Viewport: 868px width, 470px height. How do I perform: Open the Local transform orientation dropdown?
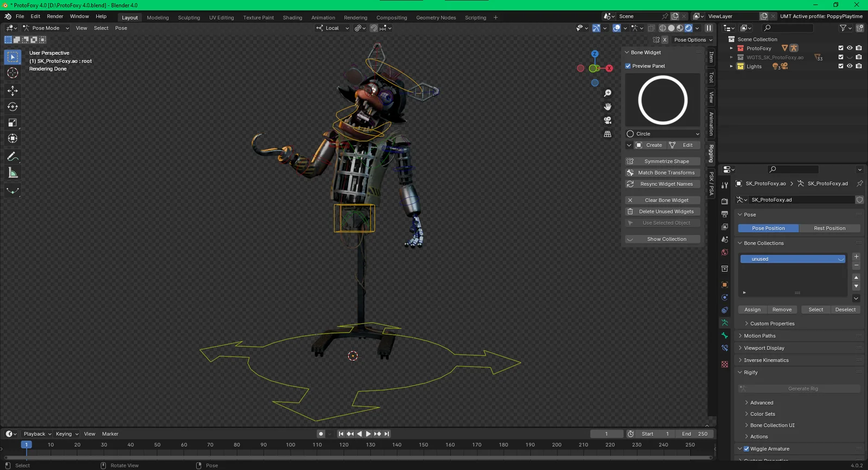[x=333, y=28]
